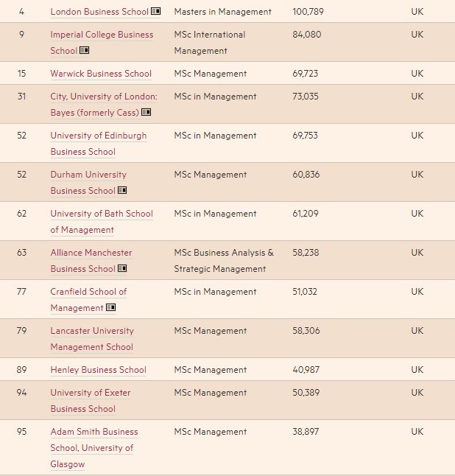Go to Lancaster University Management School
Screen dimensions: 455x476
point(92,339)
